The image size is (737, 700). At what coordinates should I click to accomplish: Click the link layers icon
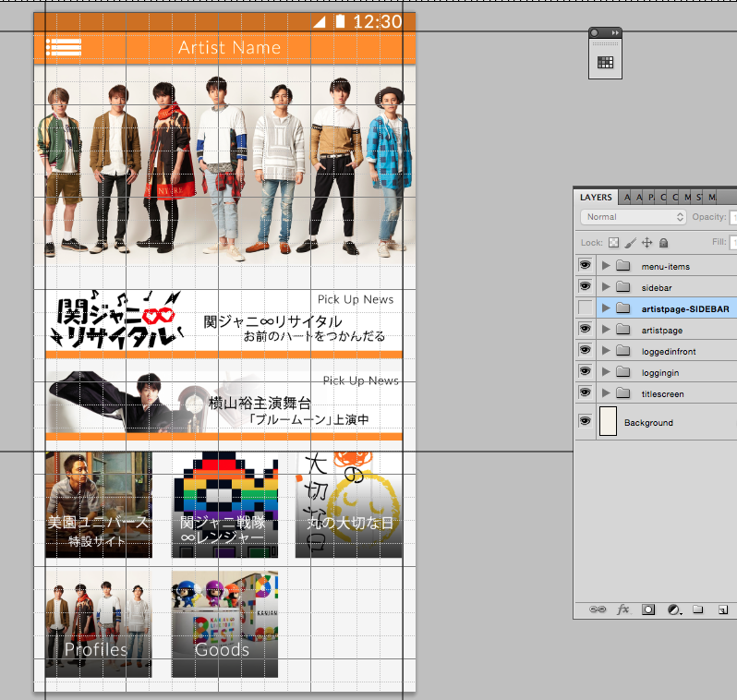point(598,609)
